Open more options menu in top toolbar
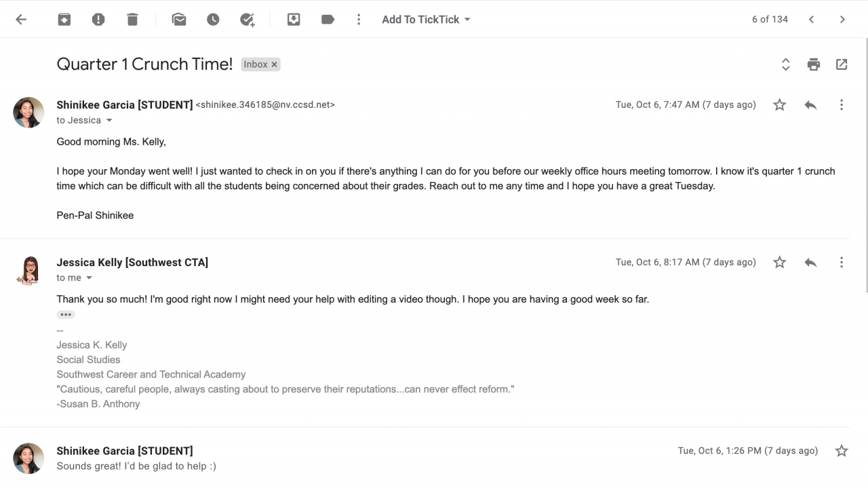868x488 pixels. pyautogui.click(x=359, y=20)
